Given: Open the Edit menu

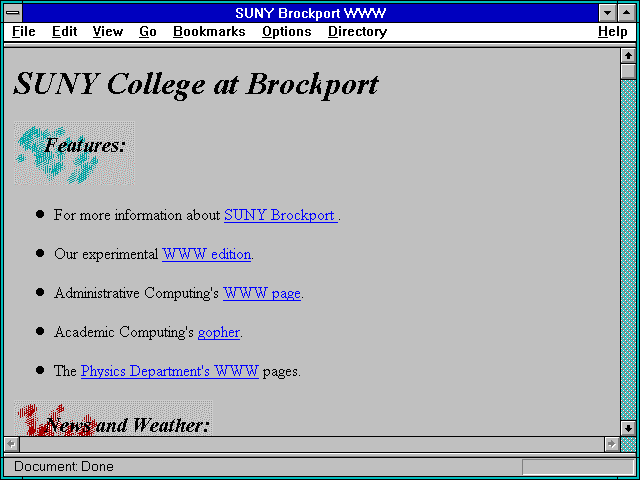Looking at the screenshot, I should pos(64,32).
